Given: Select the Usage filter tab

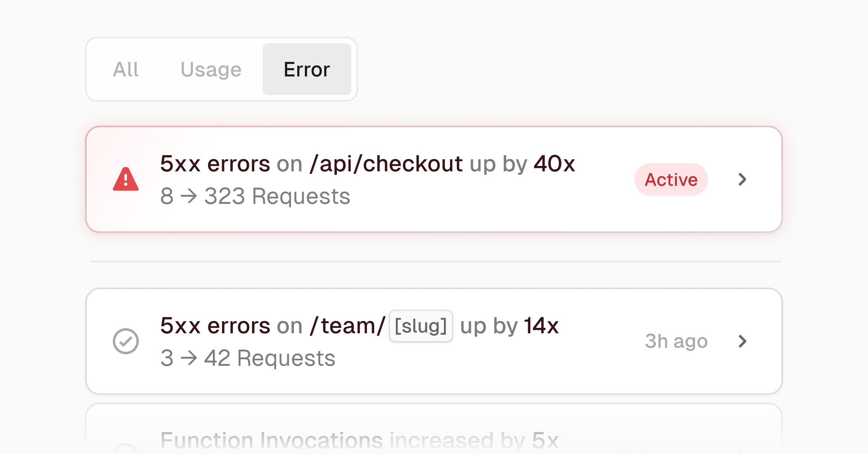Looking at the screenshot, I should pyautogui.click(x=211, y=69).
